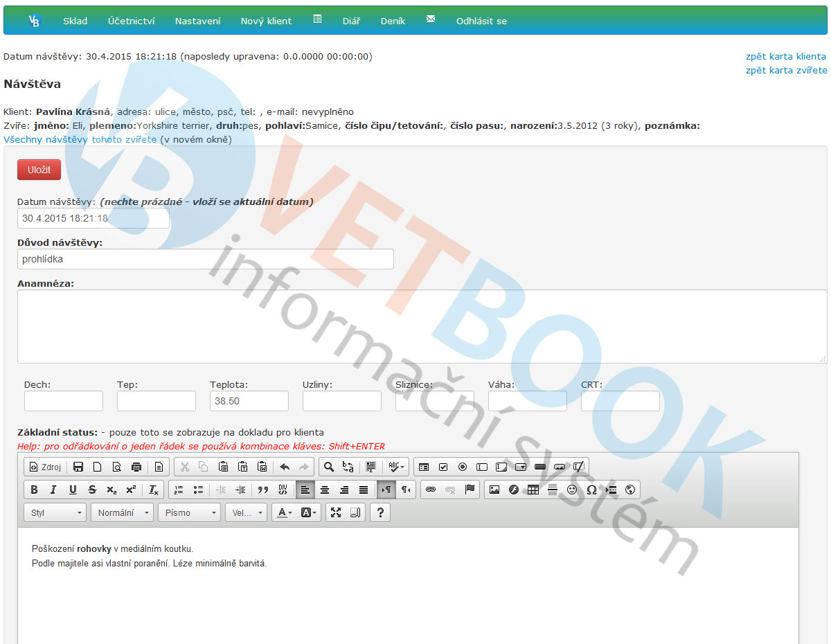
Task: Click the new page icon in editor
Action: click(97, 467)
